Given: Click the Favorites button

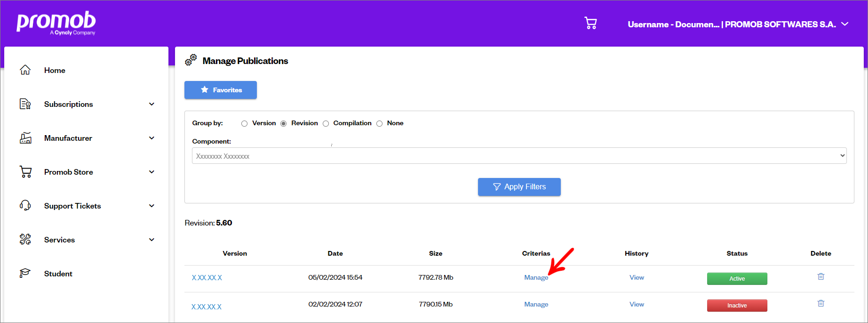Looking at the screenshot, I should (221, 90).
